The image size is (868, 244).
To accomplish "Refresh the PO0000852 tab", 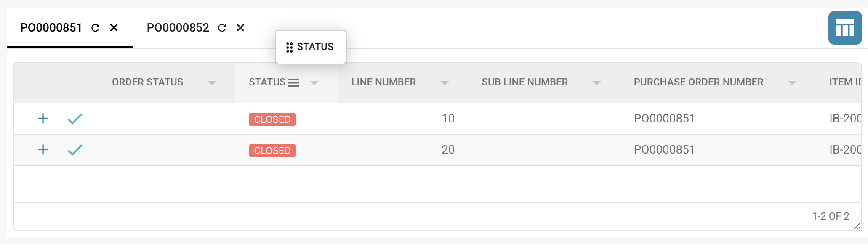I will tap(222, 28).
